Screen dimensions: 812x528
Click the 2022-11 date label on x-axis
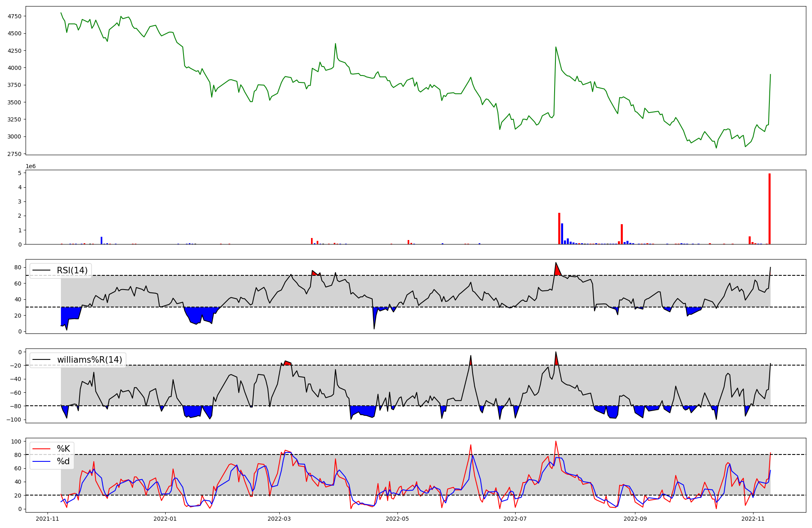(753, 519)
